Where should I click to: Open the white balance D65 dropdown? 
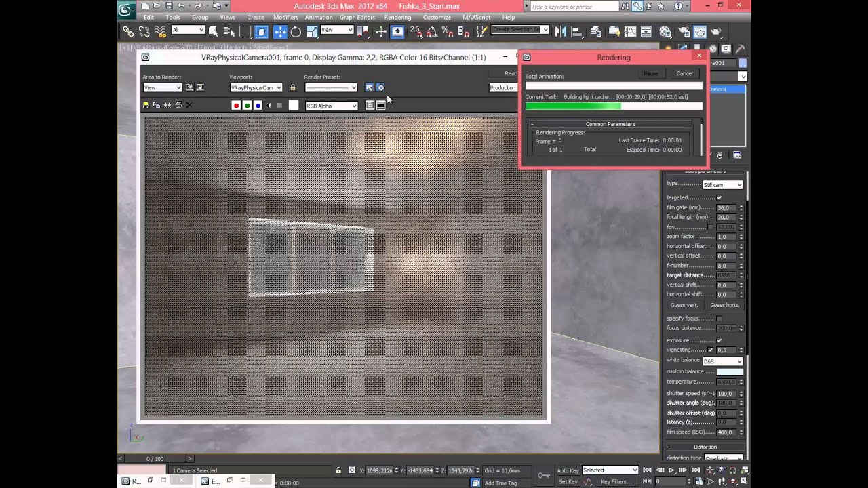(723, 361)
